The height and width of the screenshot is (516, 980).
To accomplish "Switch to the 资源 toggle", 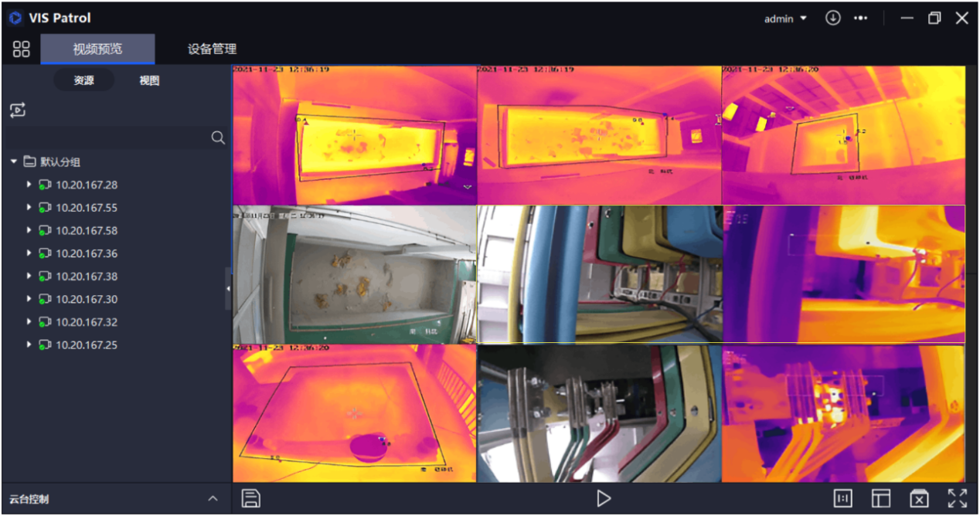I will [x=83, y=80].
